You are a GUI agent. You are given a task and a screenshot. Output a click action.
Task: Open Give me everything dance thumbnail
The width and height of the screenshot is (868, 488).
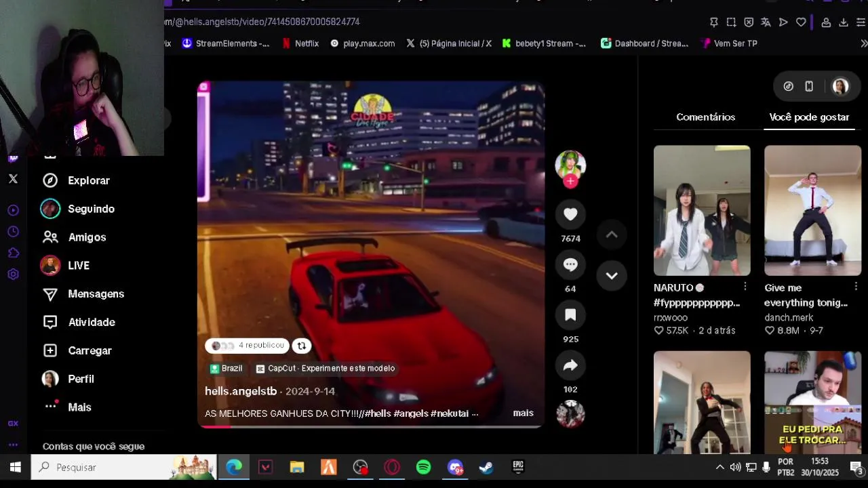pyautogui.click(x=812, y=210)
